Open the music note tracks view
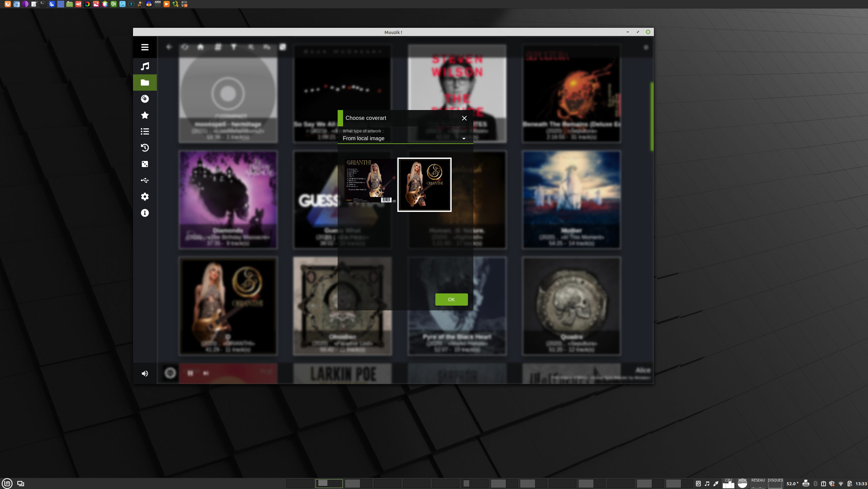The image size is (868, 489). pos(145,66)
